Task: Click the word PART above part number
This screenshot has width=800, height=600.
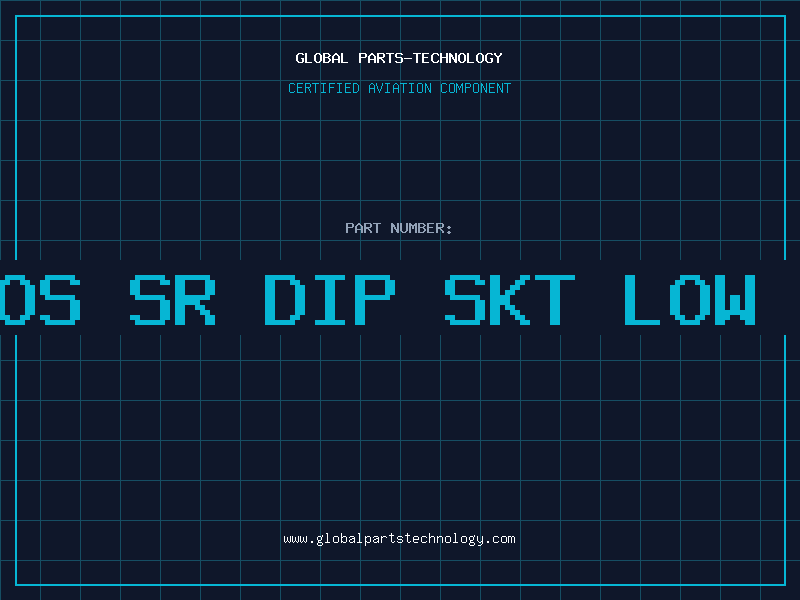Action: tap(363, 228)
